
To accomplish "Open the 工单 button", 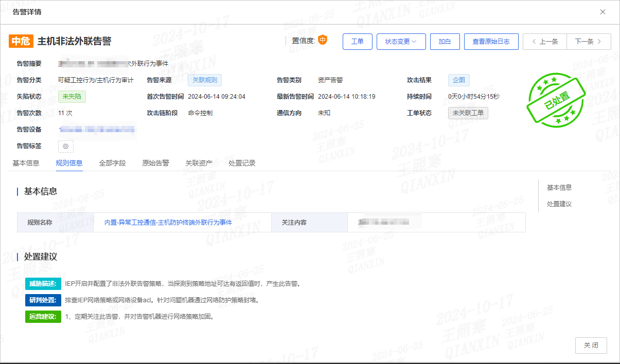I will point(358,42).
